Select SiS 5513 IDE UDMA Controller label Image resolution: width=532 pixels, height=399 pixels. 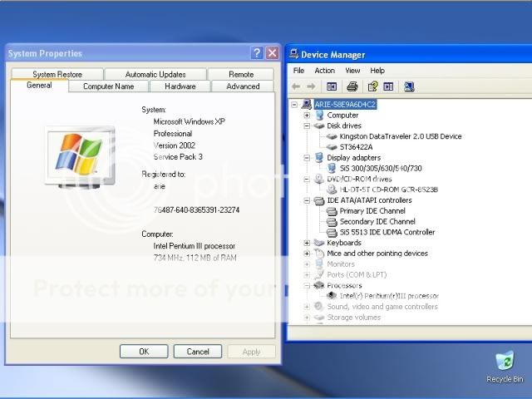tap(387, 233)
